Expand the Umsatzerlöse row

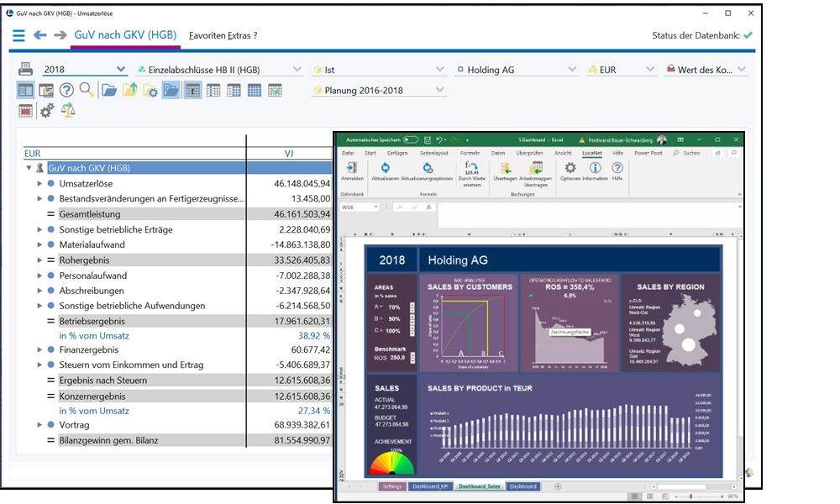pos(39,183)
